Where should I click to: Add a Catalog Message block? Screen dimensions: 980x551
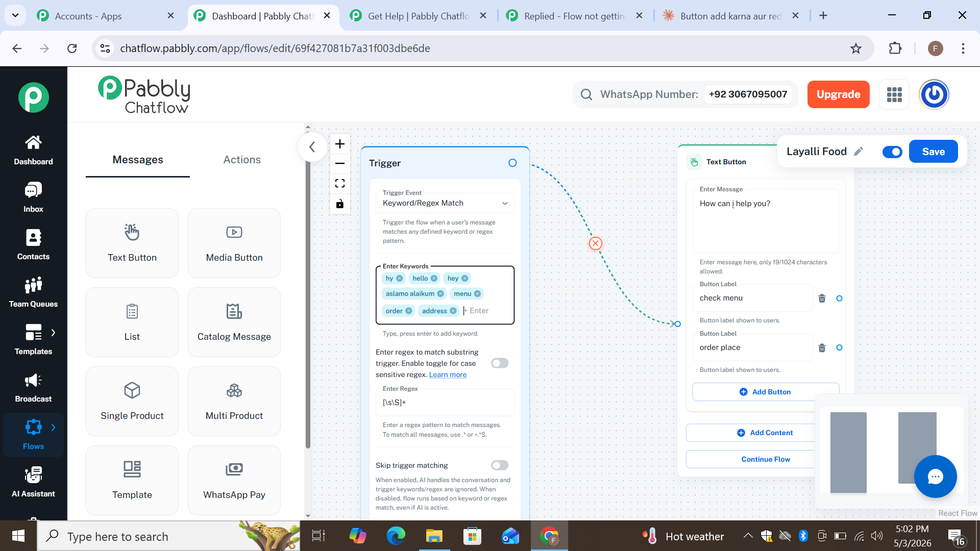click(234, 322)
